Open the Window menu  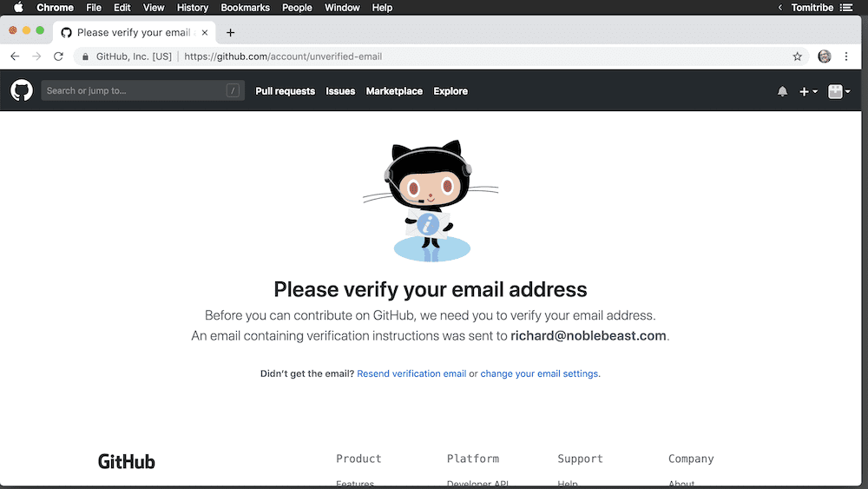(341, 8)
